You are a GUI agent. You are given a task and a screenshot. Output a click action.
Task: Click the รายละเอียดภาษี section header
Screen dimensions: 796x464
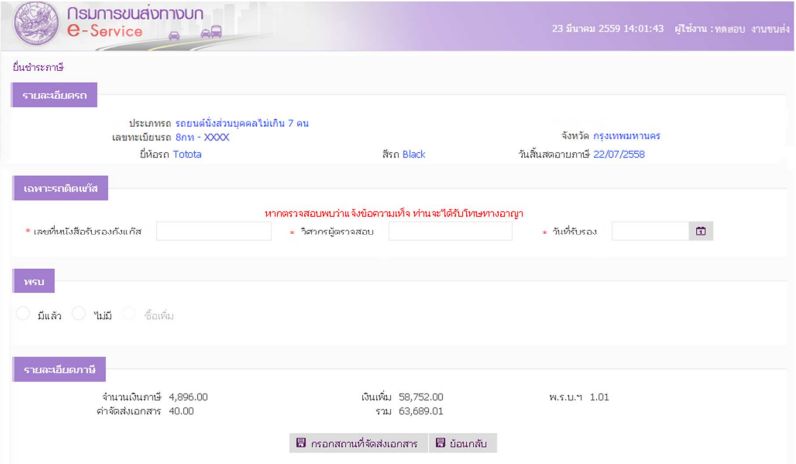pyautogui.click(x=59, y=370)
